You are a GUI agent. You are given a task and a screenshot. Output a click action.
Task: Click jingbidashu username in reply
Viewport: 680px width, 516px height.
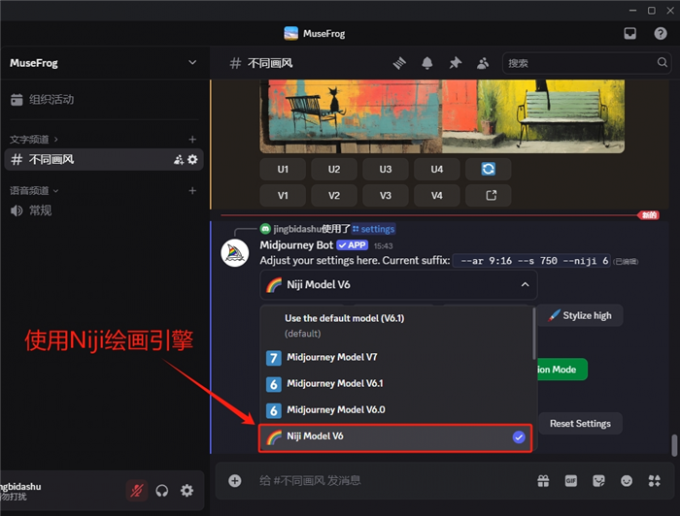coord(297,229)
